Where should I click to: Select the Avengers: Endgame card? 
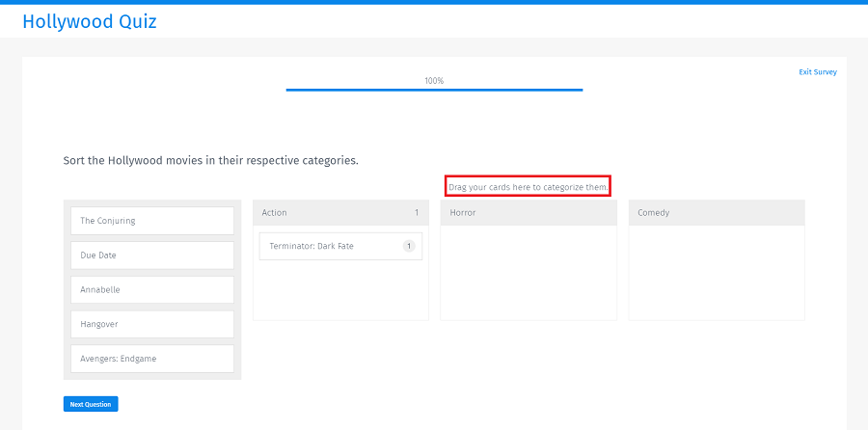pos(152,359)
